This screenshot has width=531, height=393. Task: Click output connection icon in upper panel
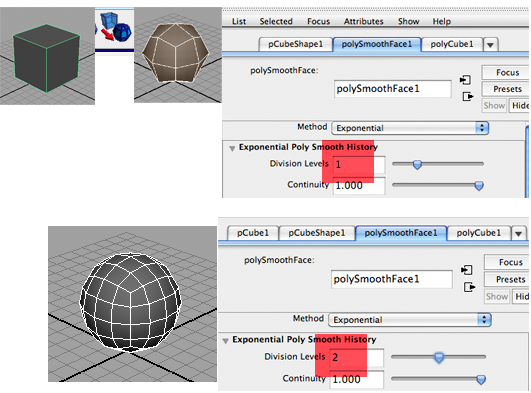[x=468, y=97]
